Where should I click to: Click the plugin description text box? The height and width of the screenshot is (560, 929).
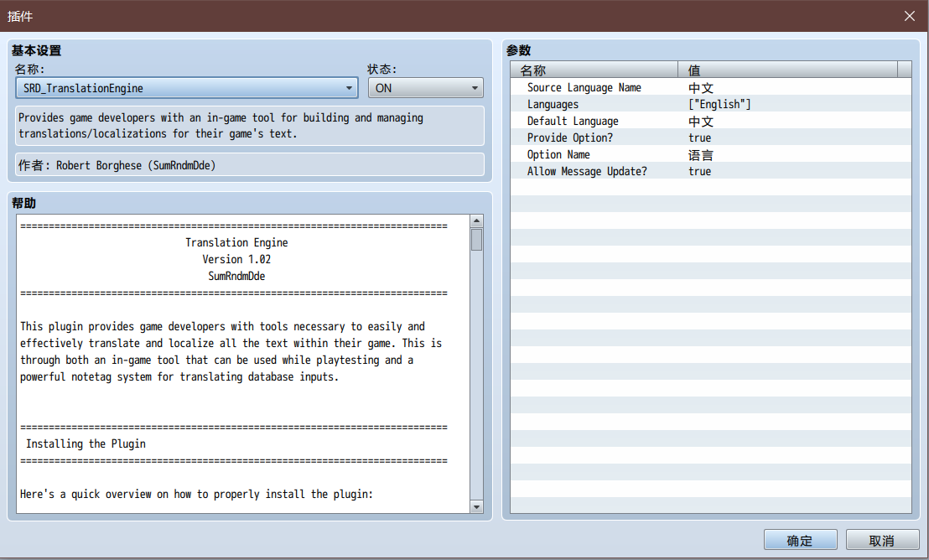249,126
